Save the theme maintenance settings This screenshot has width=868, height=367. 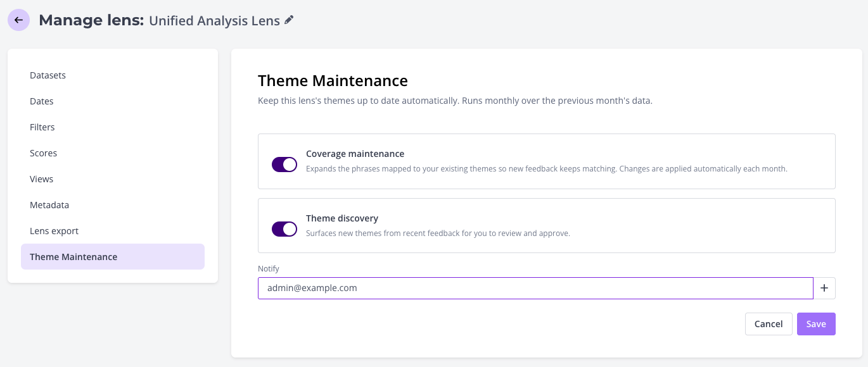click(816, 324)
